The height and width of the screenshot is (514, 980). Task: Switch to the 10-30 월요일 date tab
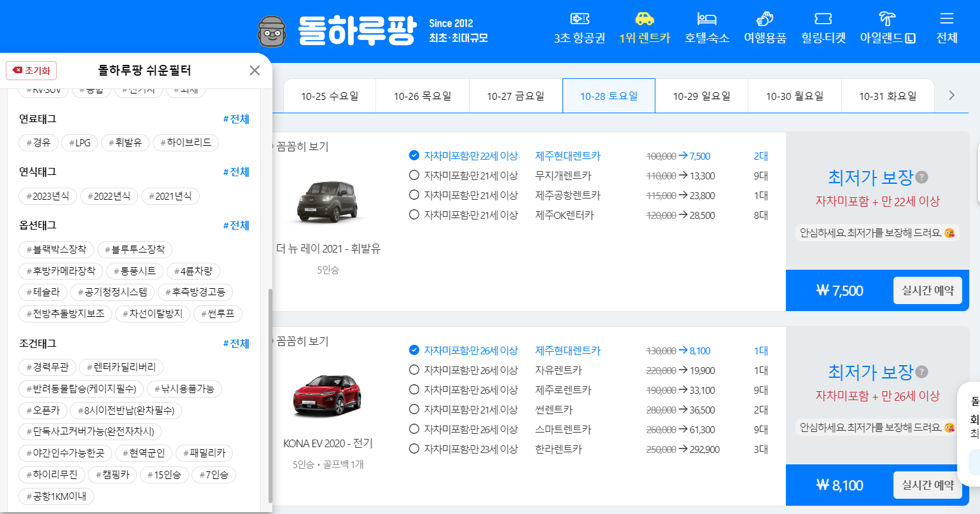795,96
